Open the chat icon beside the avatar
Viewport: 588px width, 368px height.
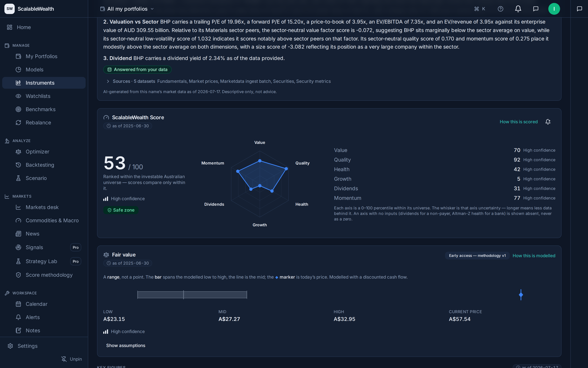click(536, 9)
